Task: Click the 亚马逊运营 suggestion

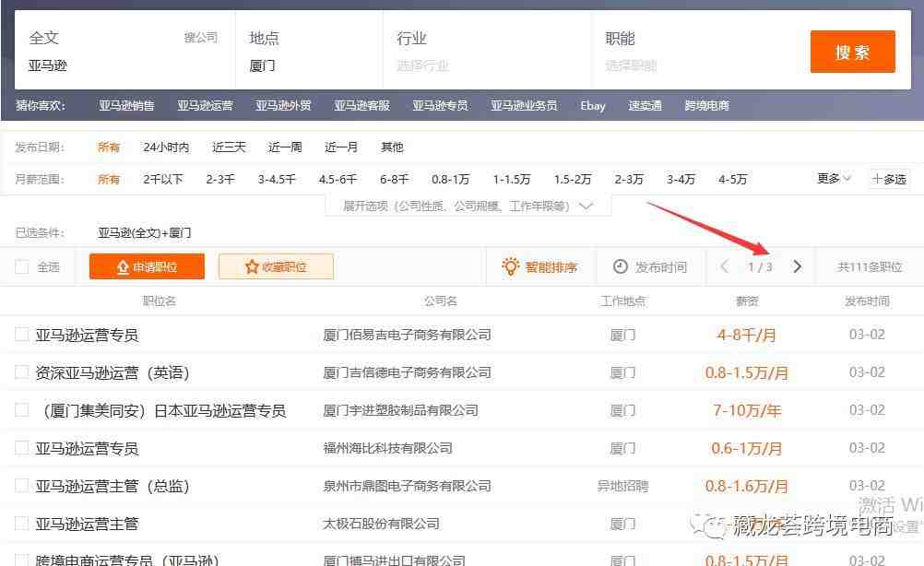Action: [205, 105]
